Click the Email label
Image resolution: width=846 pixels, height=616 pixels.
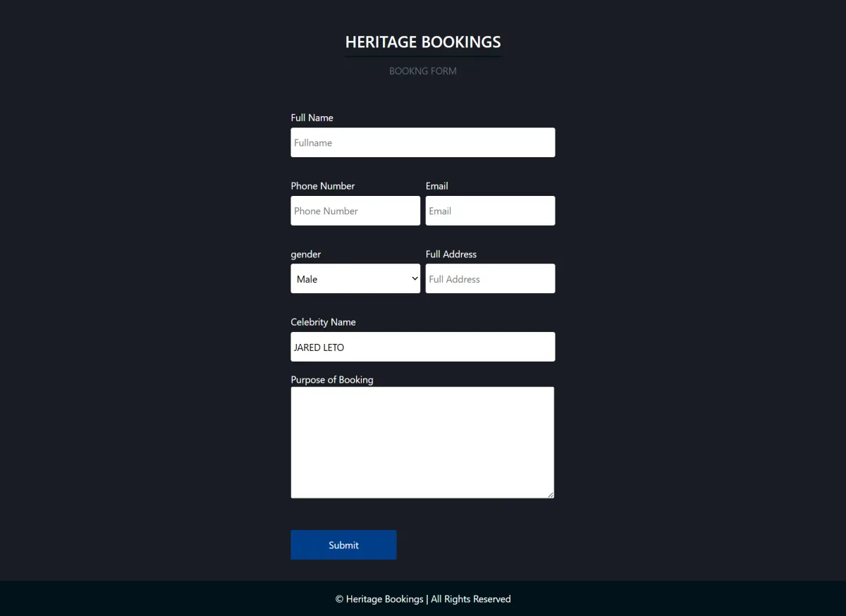tap(436, 185)
